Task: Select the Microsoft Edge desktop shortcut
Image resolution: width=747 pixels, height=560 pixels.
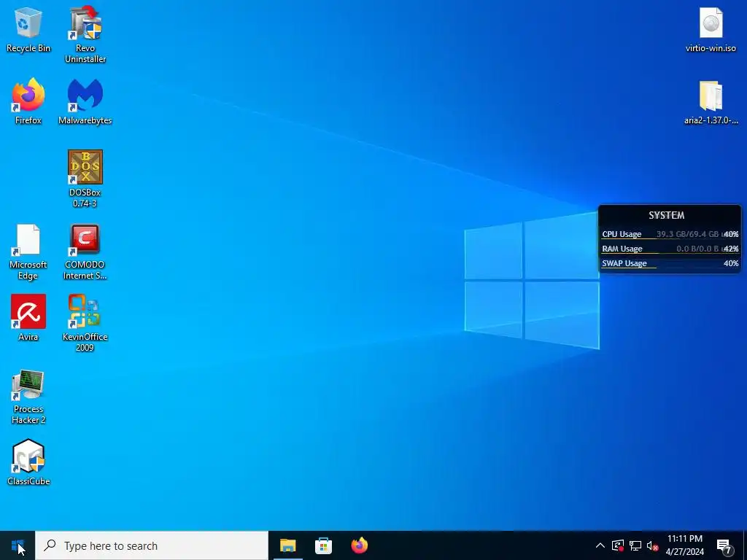Action: (x=28, y=252)
